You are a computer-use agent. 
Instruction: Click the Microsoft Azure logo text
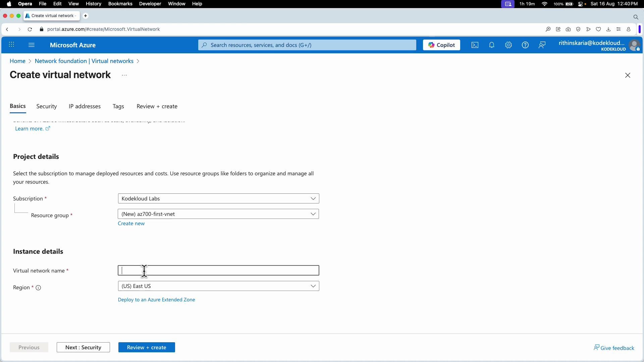click(x=73, y=45)
